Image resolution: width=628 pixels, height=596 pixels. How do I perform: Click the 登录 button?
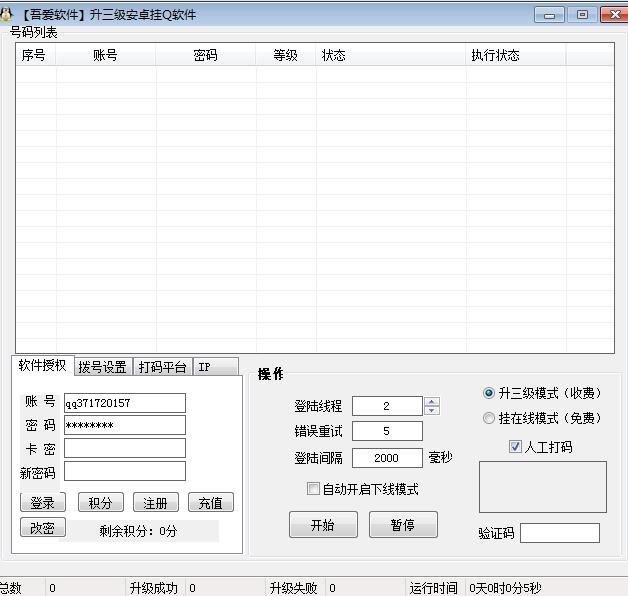coord(42,503)
